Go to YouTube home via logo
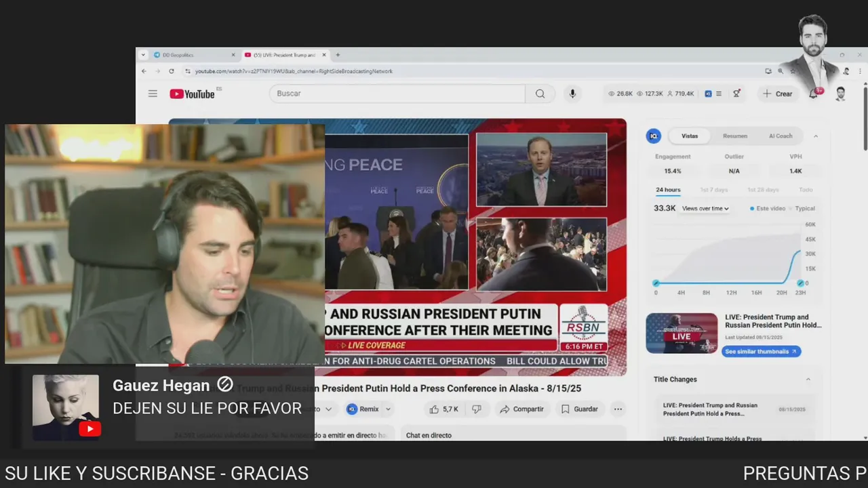 tap(193, 94)
